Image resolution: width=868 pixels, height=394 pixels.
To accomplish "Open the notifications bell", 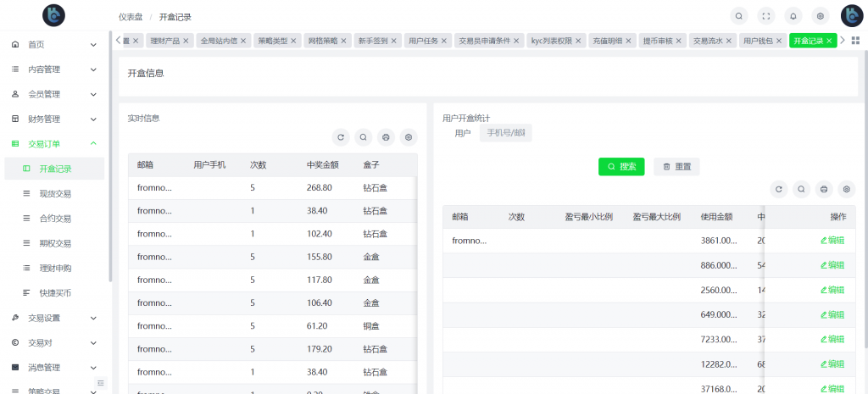I will [793, 15].
